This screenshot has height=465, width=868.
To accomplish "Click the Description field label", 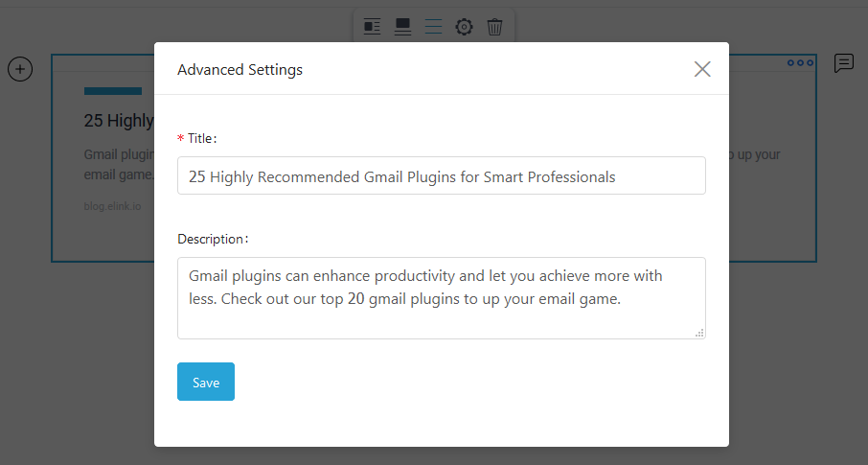I will click(x=213, y=239).
